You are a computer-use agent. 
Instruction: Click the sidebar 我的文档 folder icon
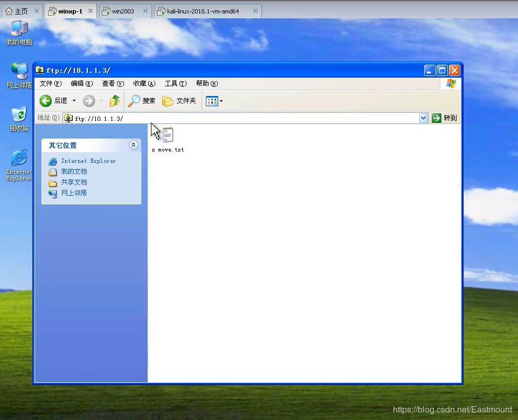click(52, 172)
